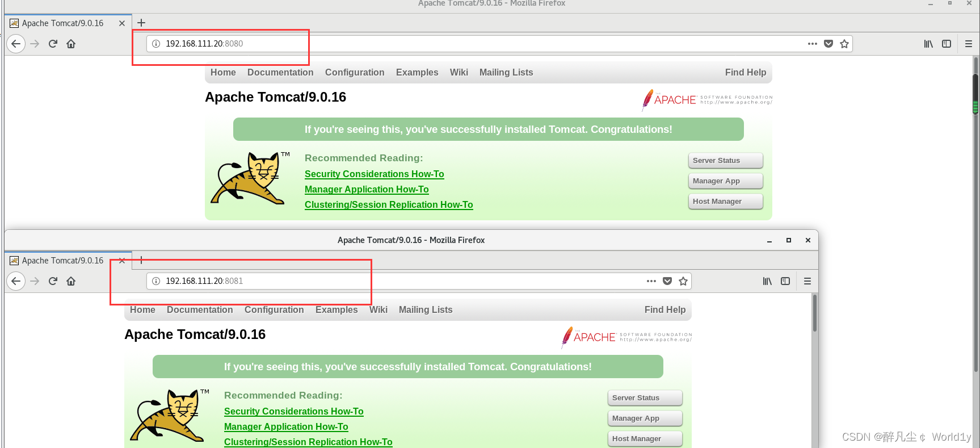The image size is (980, 448).
Task: Open Library in front Firefox window
Action: (767, 281)
